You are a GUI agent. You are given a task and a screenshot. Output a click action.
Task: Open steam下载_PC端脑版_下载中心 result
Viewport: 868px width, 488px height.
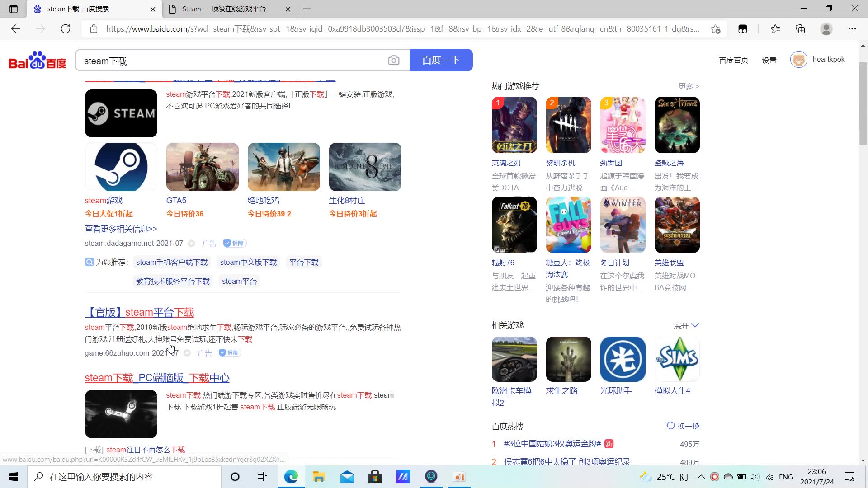click(157, 378)
